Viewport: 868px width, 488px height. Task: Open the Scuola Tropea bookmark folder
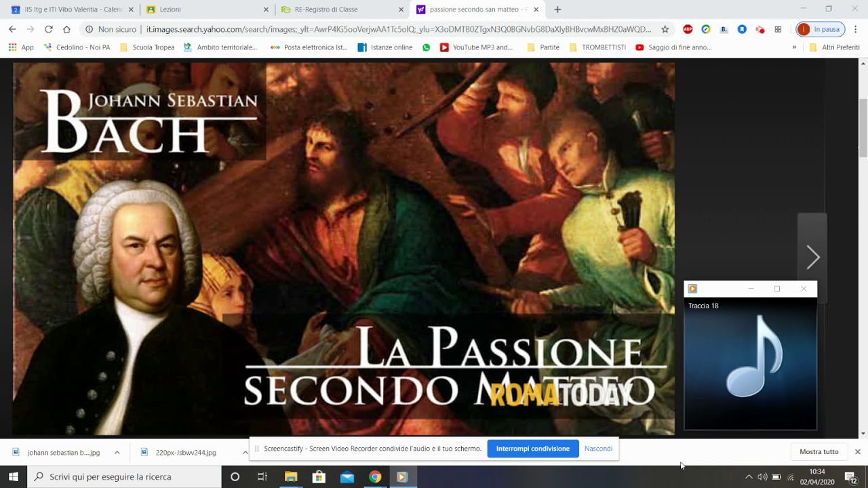coord(147,47)
